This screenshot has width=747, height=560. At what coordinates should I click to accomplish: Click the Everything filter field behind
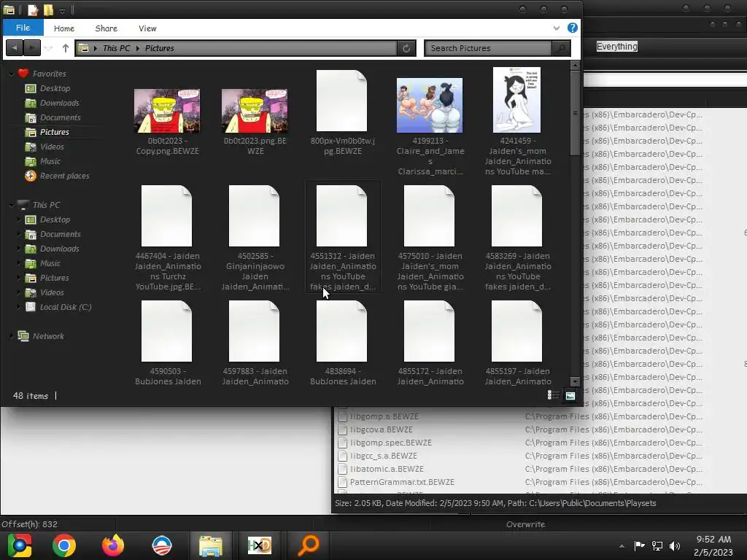click(x=617, y=46)
